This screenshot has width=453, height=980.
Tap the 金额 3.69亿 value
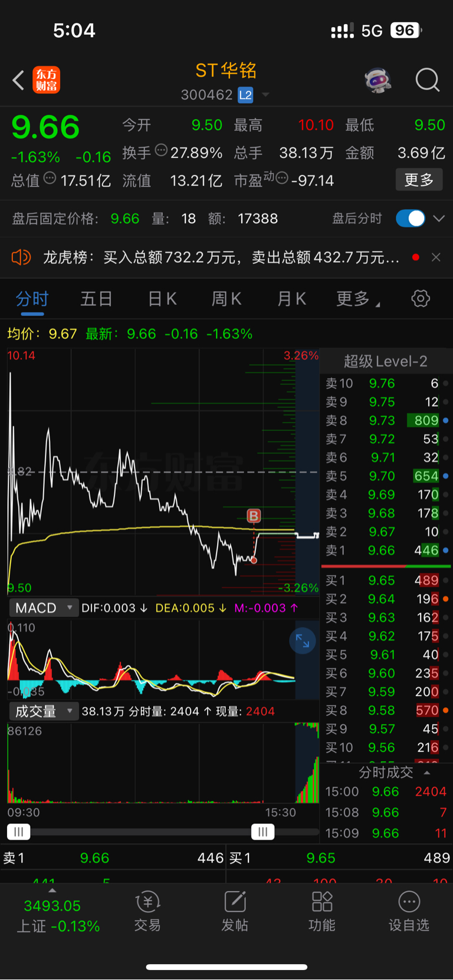coord(421,153)
